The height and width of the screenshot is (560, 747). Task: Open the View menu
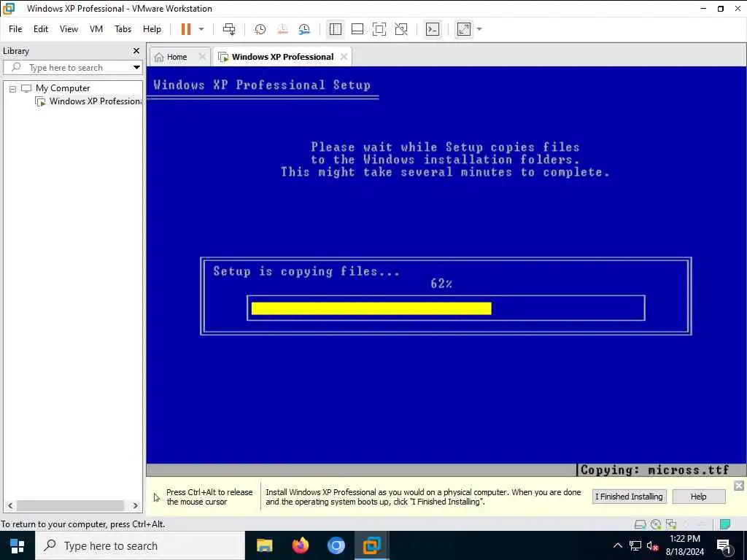[x=69, y=29]
